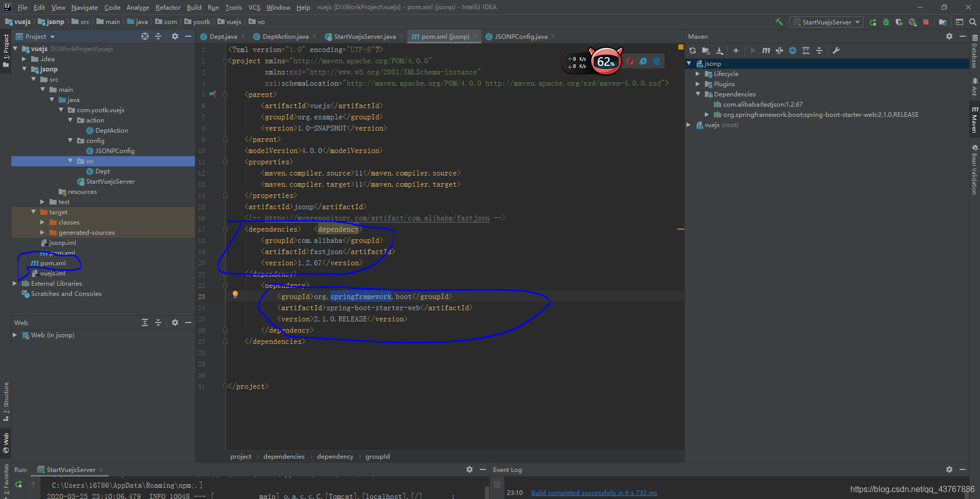Viewport: 980px width, 499px height.
Task: Open Project Structure dialog
Action: [x=943, y=22]
